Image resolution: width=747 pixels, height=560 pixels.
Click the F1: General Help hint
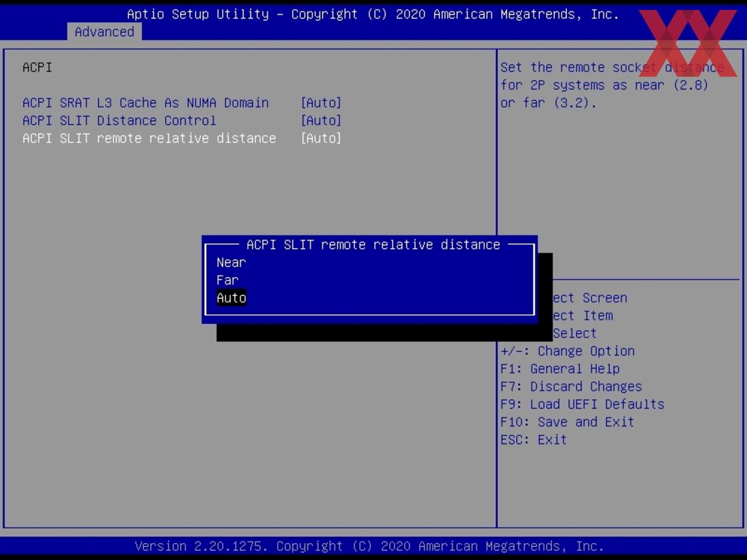click(x=560, y=368)
